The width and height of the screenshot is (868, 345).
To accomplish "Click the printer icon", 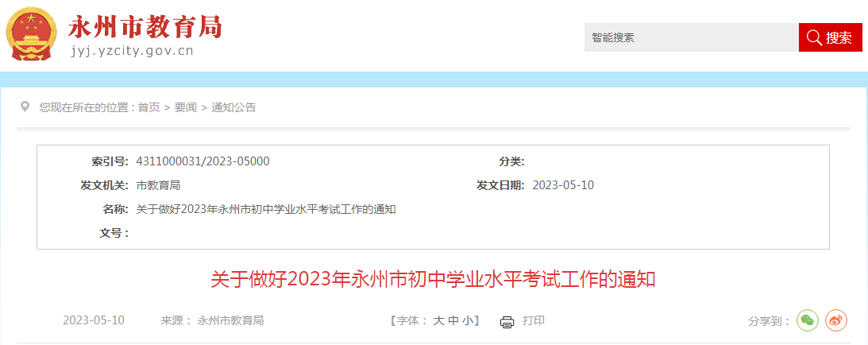I will [x=507, y=322].
